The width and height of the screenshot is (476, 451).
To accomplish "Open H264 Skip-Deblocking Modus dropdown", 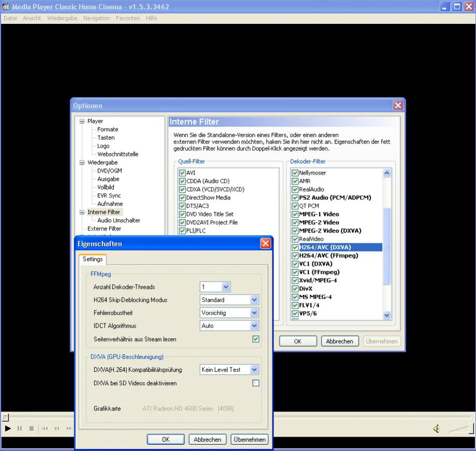I will tap(254, 300).
